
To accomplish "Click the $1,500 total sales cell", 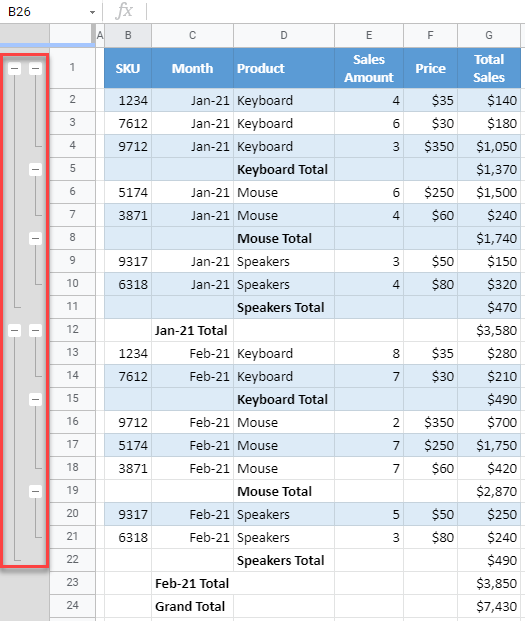I will [x=489, y=192].
